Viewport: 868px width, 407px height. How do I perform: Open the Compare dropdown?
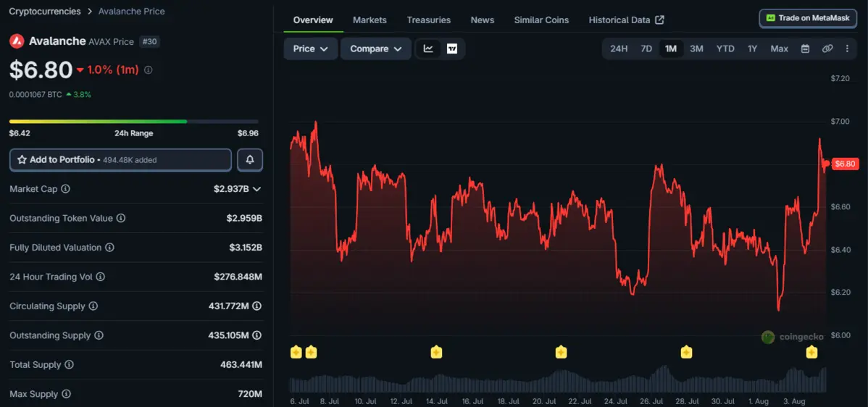coord(376,49)
